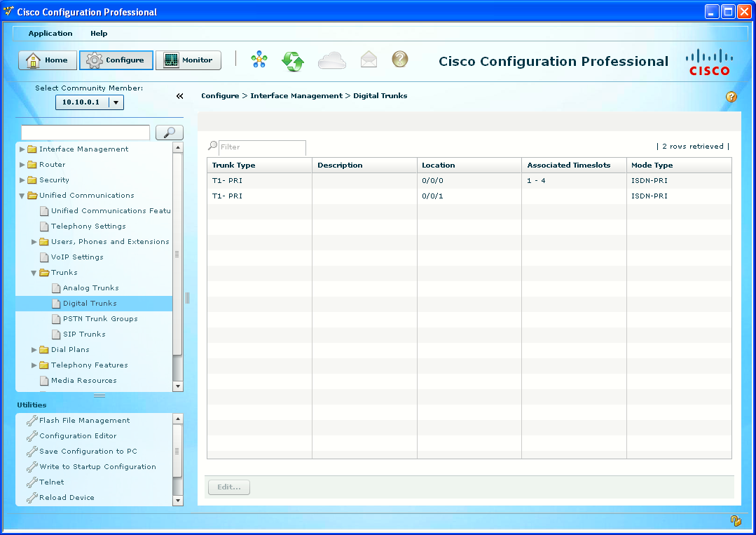Image resolution: width=756 pixels, height=535 pixels.
Task: Go to Home view
Action: click(x=48, y=60)
